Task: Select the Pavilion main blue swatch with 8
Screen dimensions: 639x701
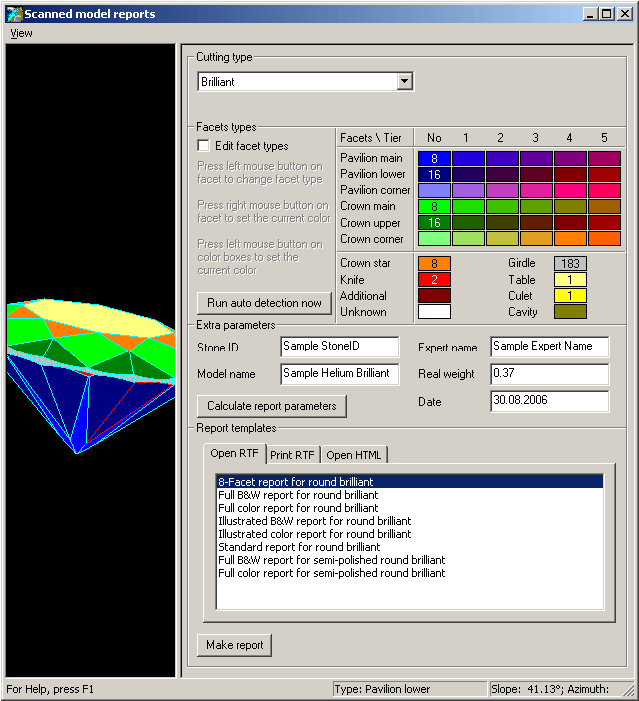Action: 434,158
